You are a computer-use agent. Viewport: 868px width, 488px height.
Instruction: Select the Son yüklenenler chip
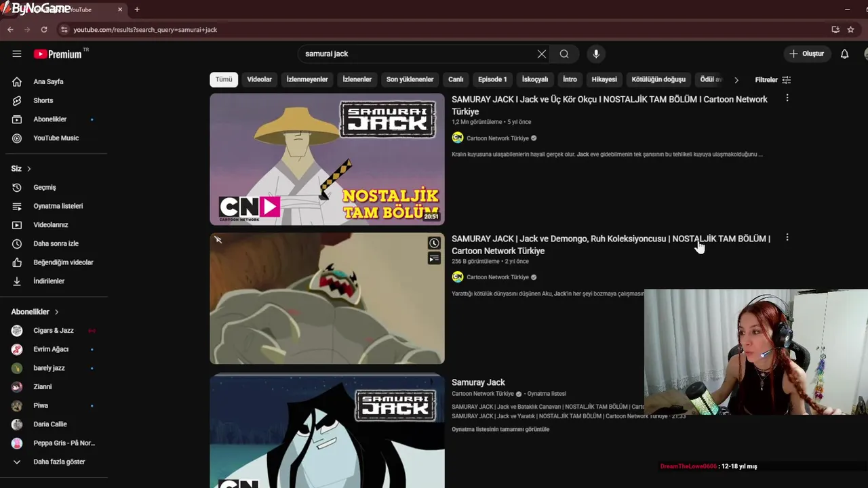click(410, 79)
